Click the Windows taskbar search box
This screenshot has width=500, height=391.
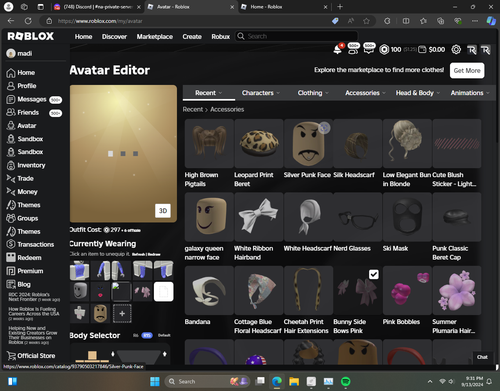point(208,381)
